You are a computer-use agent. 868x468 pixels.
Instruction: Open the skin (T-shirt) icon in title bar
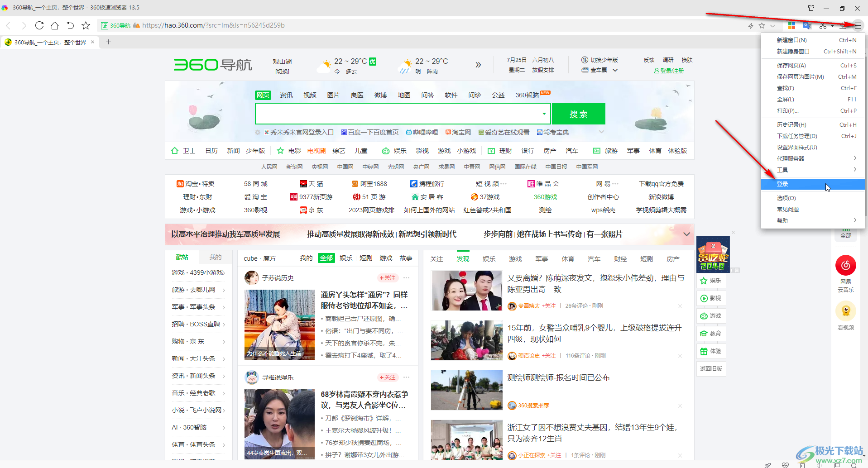(x=811, y=8)
